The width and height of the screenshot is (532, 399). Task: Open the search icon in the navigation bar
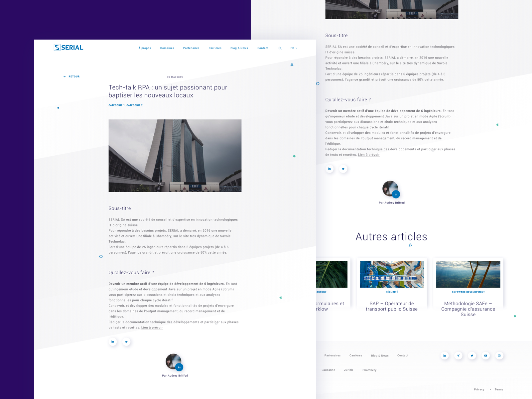pos(280,48)
